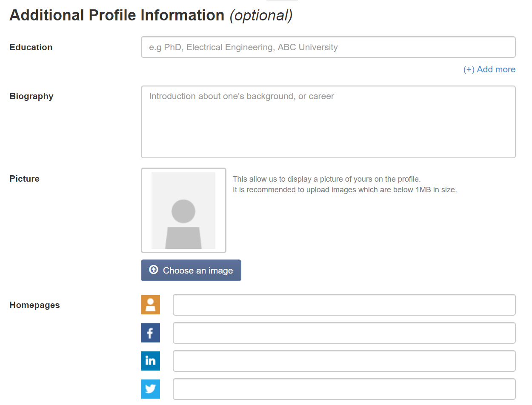Click the 1MB image size recommendation text
The width and height of the screenshot is (532, 405).
click(x=345, y=190)
